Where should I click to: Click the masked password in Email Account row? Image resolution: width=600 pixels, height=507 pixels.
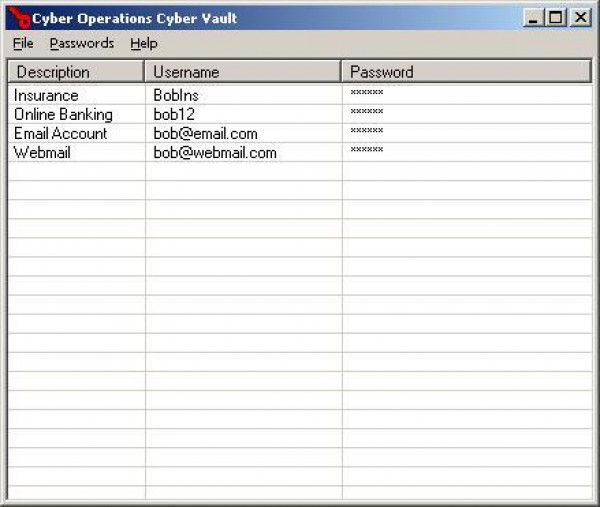pyautogui.click(x=367, y=130)
